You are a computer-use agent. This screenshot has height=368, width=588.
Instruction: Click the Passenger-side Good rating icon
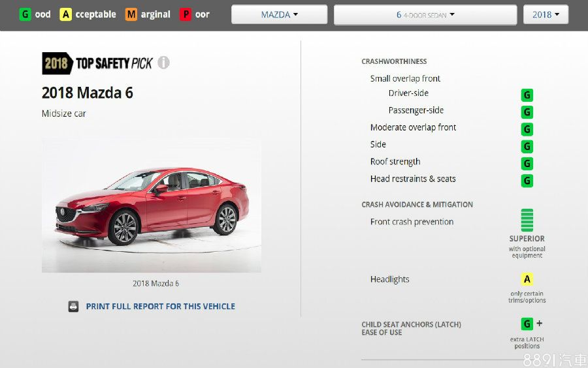527,112
